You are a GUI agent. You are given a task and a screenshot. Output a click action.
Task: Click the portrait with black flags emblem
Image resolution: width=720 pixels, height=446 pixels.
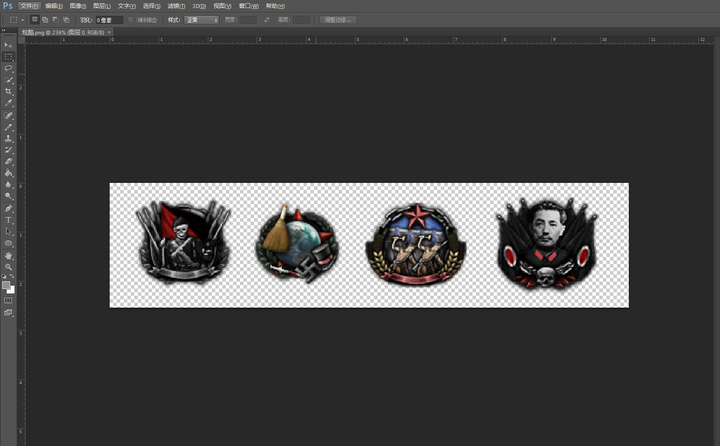point(546,243)
